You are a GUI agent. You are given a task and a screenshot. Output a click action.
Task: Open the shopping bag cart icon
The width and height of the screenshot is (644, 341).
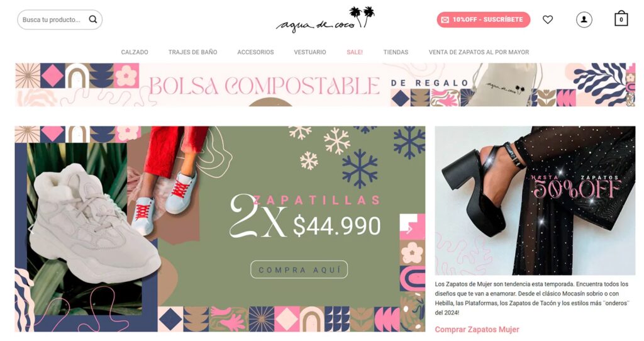pos(621,19)
